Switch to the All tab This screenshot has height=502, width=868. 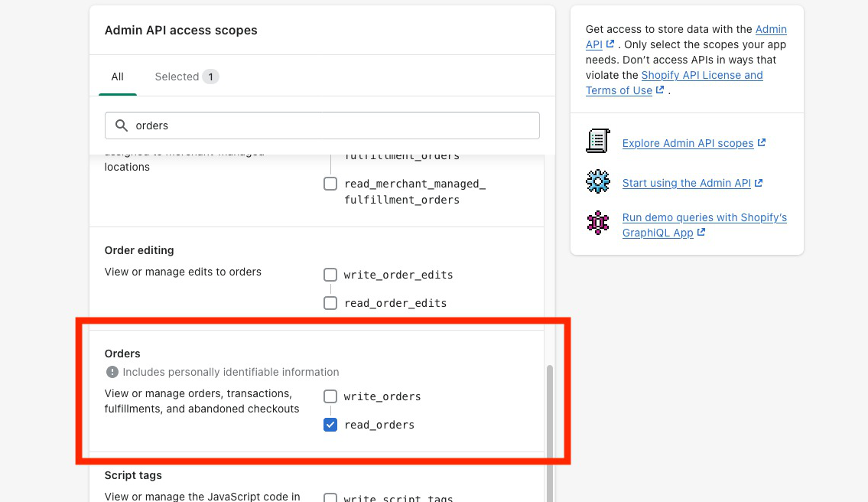coord(117,77)
